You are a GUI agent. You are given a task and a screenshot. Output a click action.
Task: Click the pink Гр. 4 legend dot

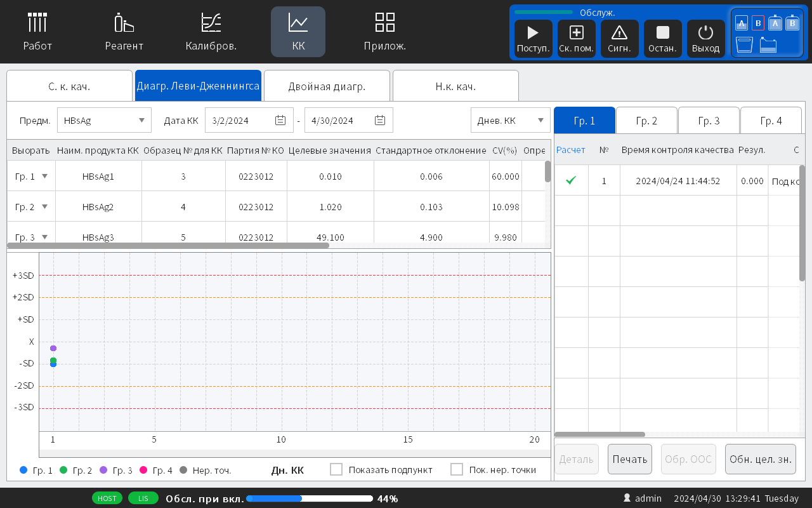[143, 470]
